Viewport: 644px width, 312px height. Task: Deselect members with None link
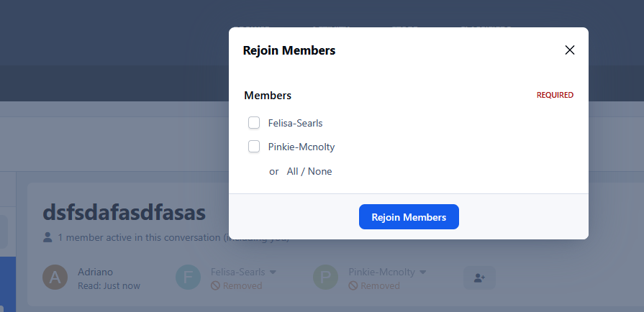(x=320, y=171)
